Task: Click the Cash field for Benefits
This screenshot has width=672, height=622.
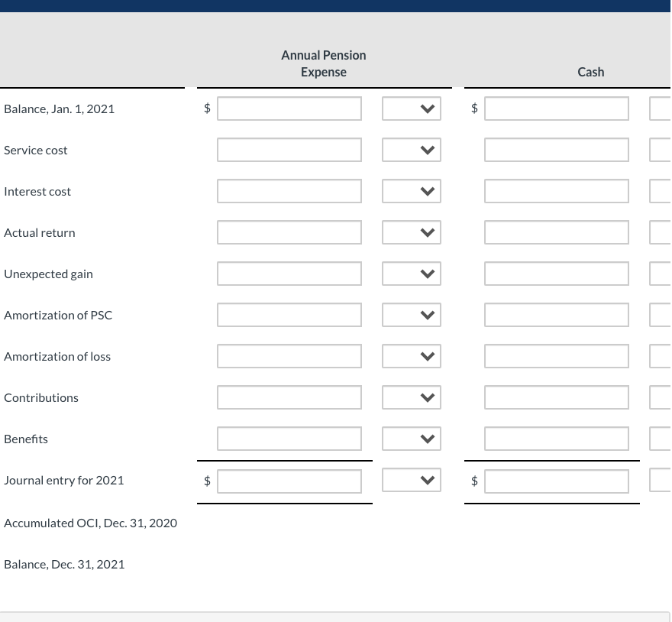Action: click(x=556, y=438)
